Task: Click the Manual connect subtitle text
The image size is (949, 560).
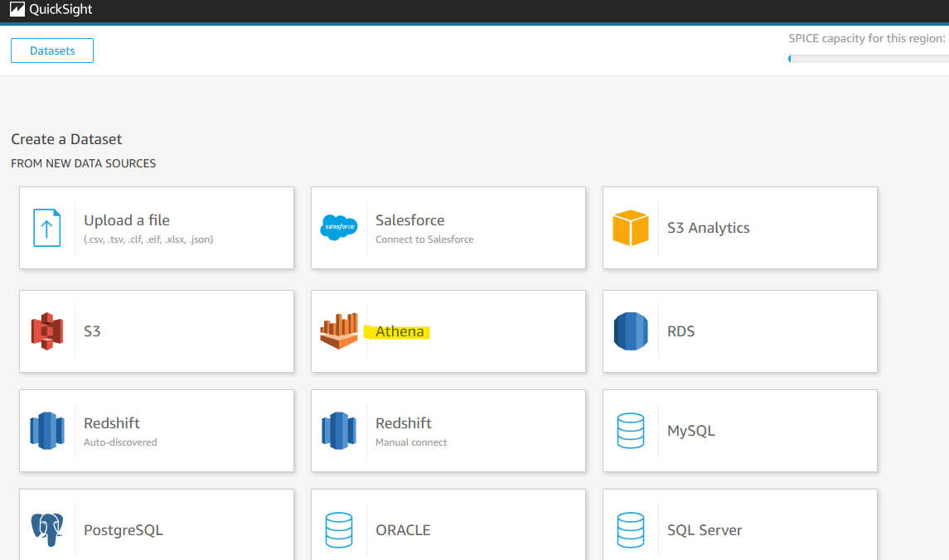Action: pos(411,442)
